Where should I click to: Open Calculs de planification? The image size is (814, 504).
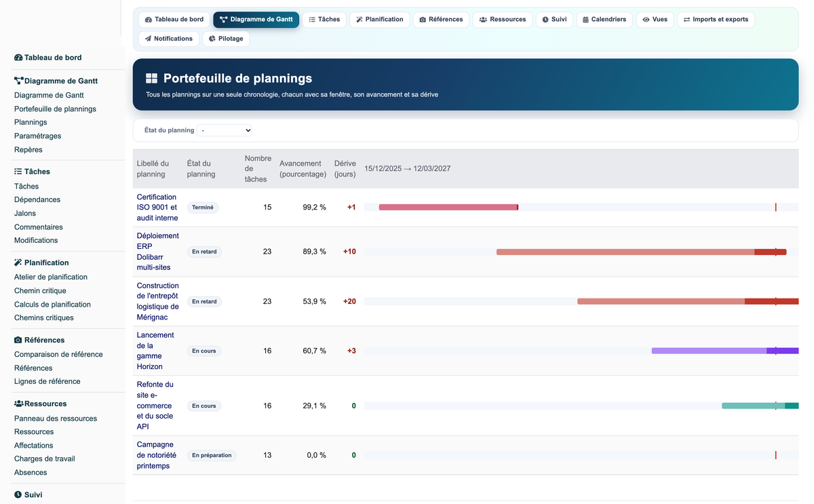(52, 305)
